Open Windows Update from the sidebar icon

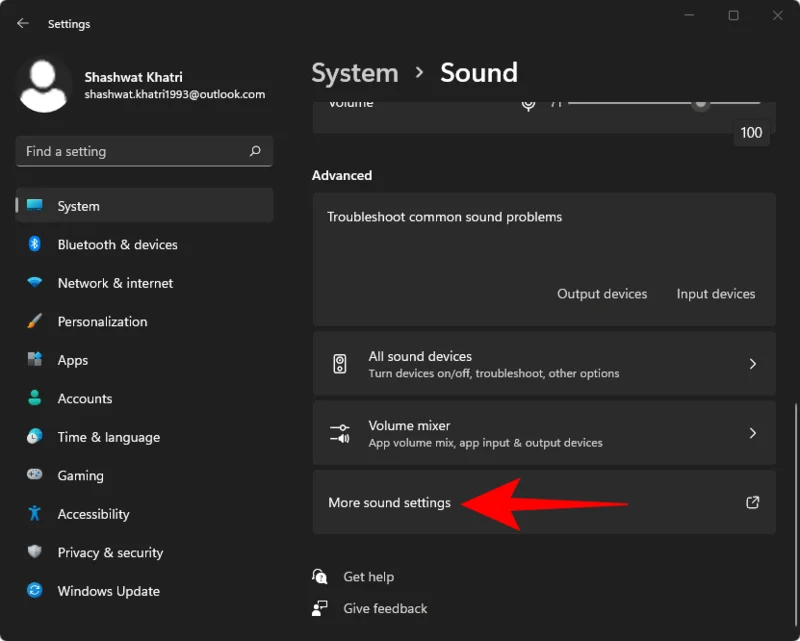(x=30, y=591)
